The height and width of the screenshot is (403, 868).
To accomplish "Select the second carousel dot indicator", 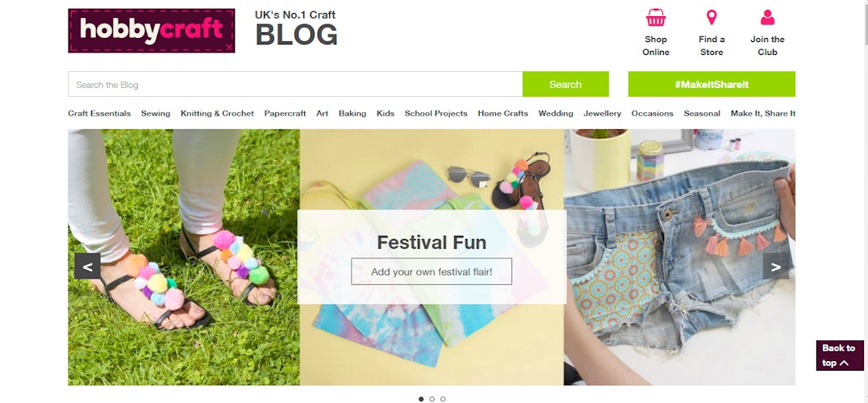I will 432,399.
